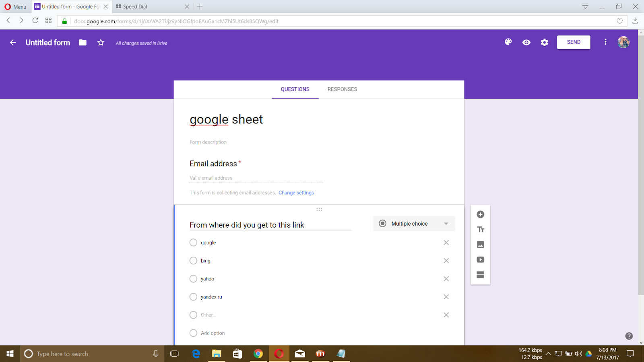Screen dimensions: 644x362
Task: Remove the google option
Action: pos(446,243)
